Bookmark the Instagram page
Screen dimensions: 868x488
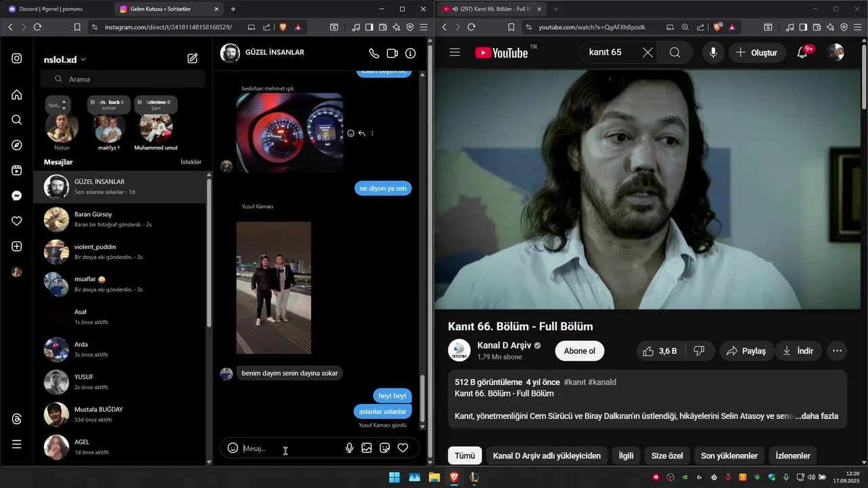point(77,27)
